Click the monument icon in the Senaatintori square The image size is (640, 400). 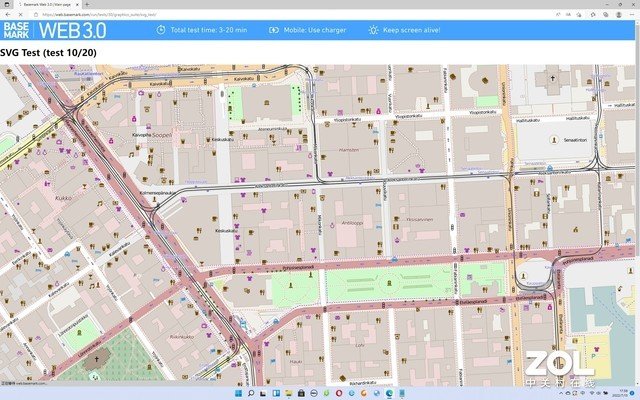tap(554, 140)
